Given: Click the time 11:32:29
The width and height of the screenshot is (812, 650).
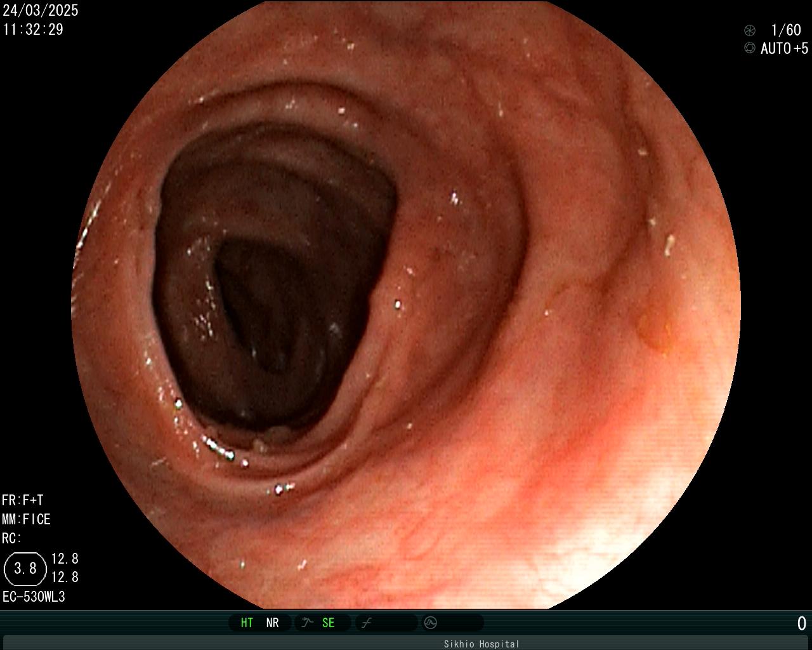Looking at the screenshot, I should (33, 29).
